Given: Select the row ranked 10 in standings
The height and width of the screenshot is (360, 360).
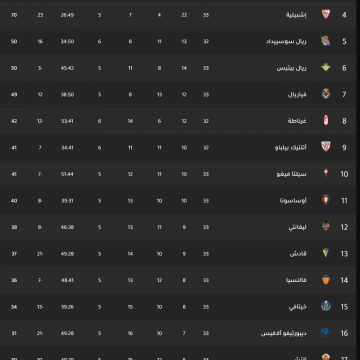Looking at the screenshot, I should tap(180, 174).
